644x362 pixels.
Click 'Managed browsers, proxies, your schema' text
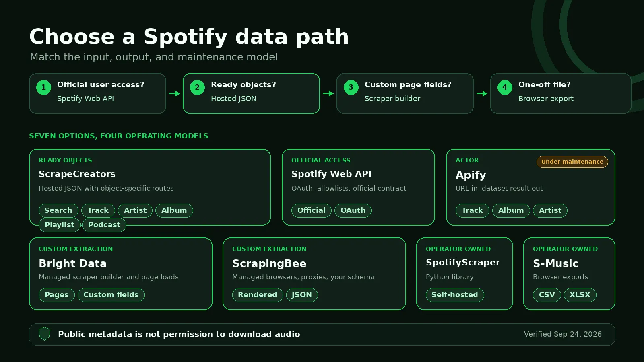tap(303, 277)
